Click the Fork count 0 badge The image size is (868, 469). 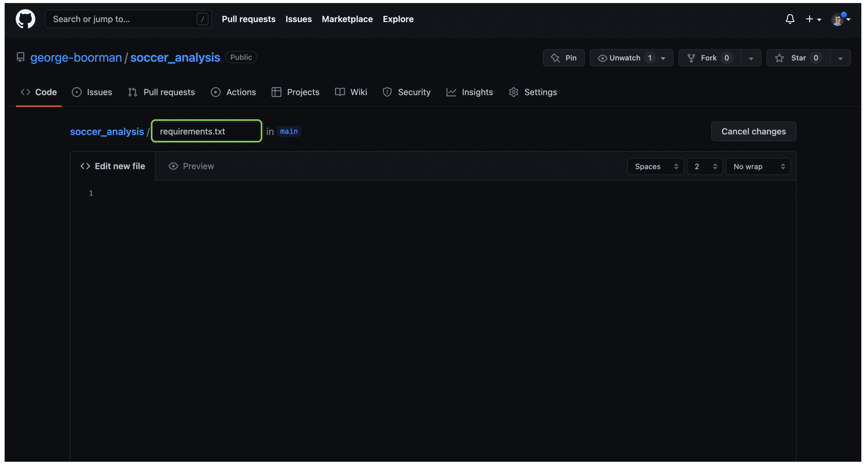point(727,58)
